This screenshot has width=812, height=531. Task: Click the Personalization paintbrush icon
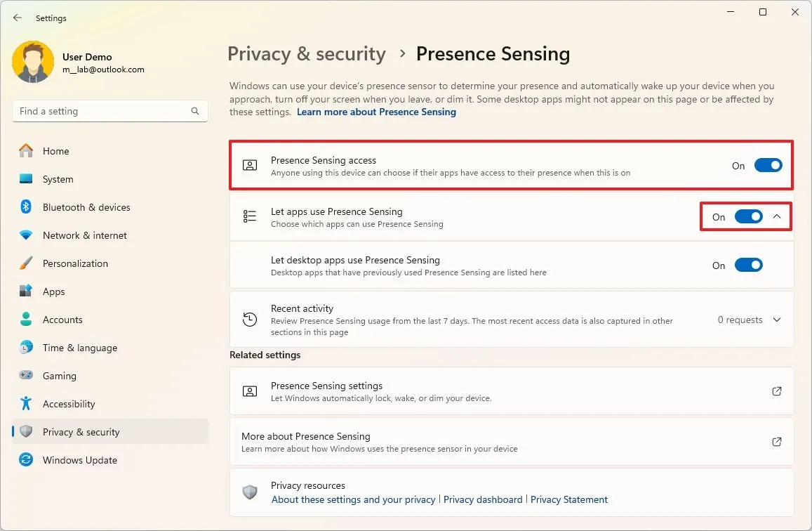point(26,263)
